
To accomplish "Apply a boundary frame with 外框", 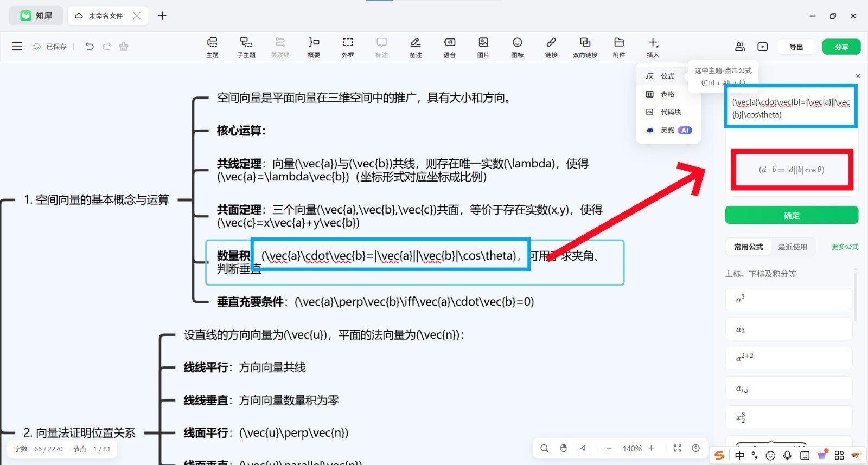I will click(348, 47).
